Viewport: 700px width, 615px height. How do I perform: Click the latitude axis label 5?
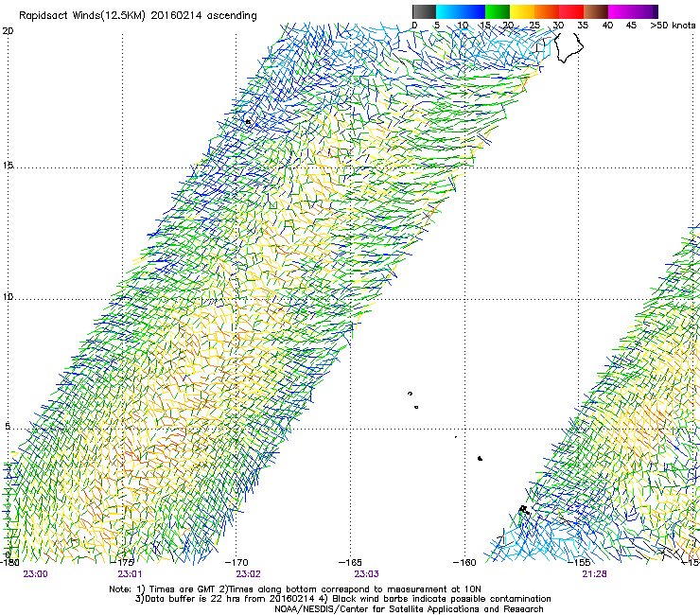coord(8,426)
